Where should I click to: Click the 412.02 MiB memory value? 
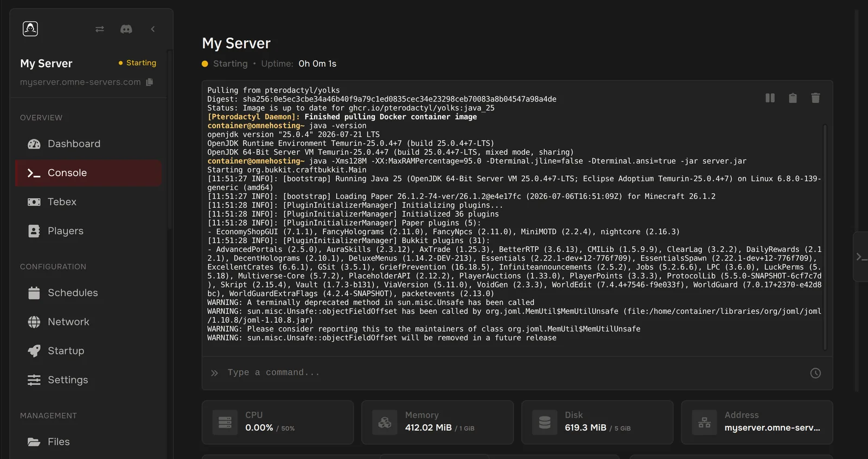(429, 428)
